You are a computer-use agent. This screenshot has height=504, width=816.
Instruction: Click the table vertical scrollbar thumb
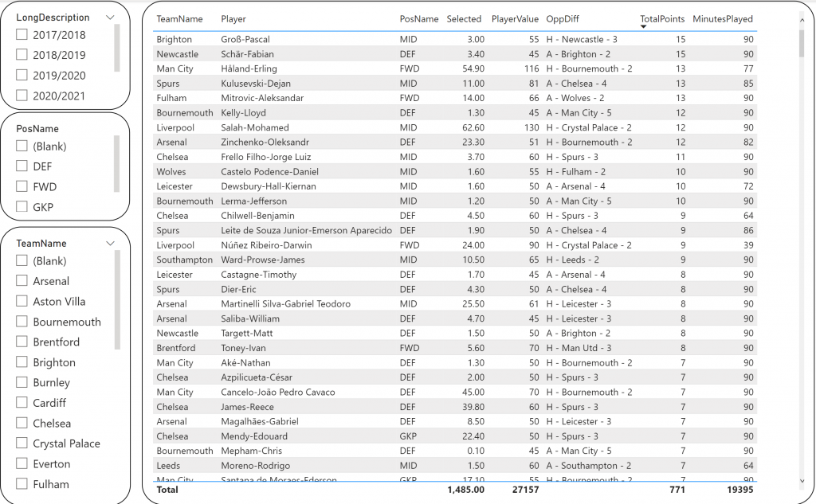[x=802, y=43]
